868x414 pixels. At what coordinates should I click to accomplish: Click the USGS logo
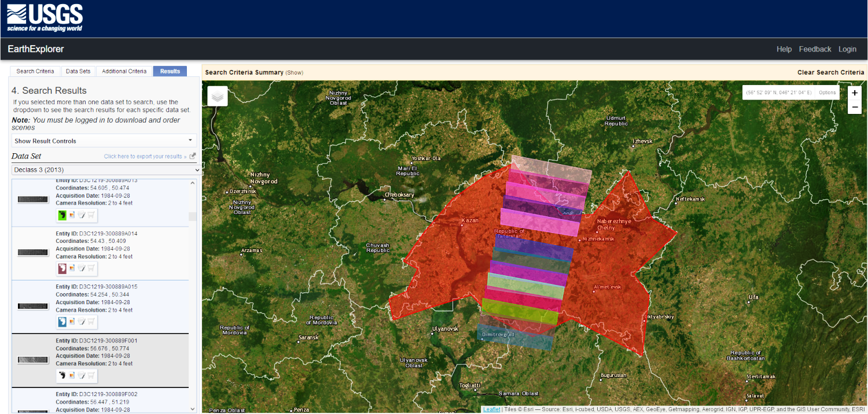click(x=45, y=19)
